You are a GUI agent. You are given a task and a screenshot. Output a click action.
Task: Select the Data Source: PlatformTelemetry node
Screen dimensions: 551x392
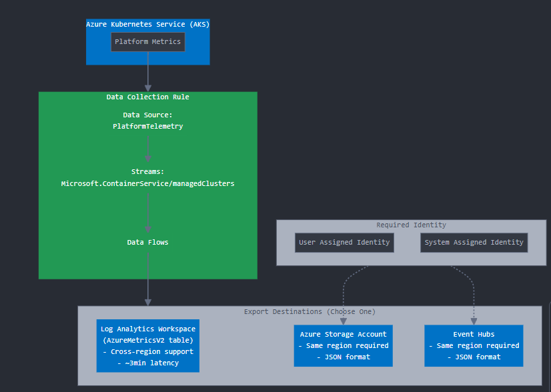coord(148,121)
